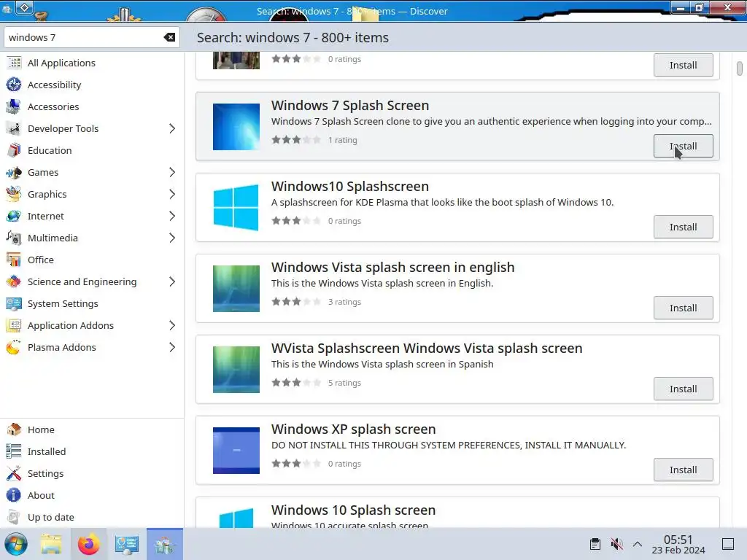Select the Multimedia category icon
747x560 pixels.
coord(14,238)
